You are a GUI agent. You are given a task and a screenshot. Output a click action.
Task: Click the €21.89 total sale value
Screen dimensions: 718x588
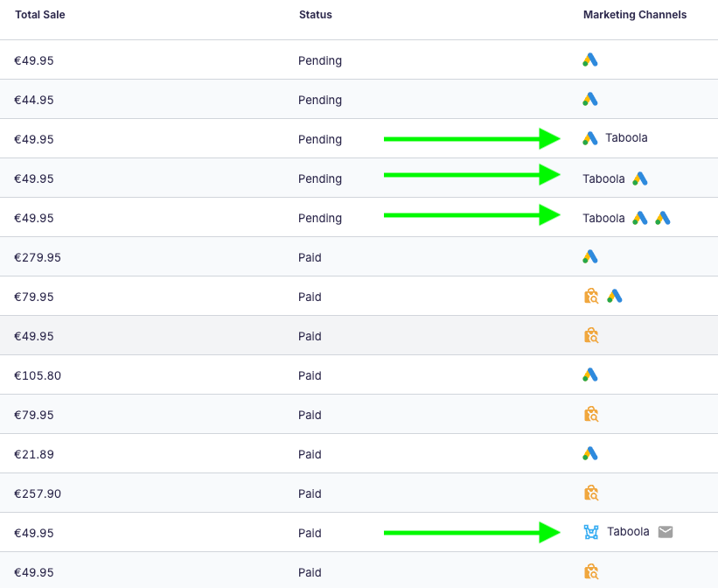click(x=34, y=455)
